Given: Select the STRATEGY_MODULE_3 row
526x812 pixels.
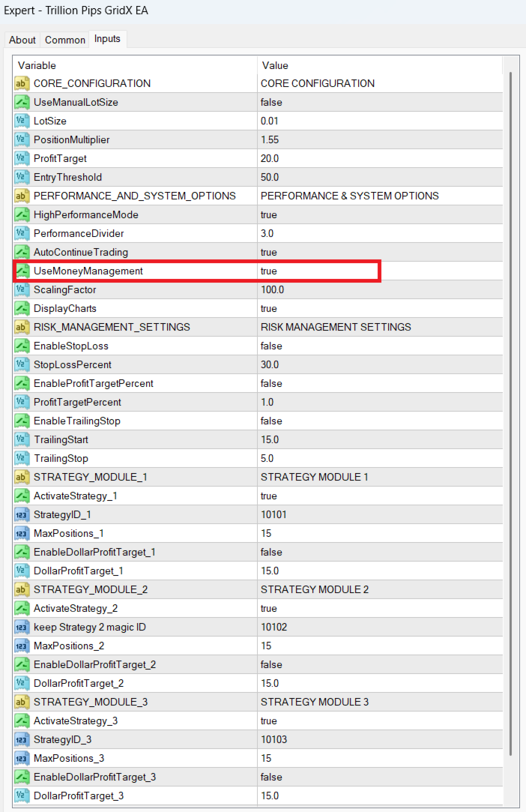Looking at the screenshot, I should coord(258,703).
